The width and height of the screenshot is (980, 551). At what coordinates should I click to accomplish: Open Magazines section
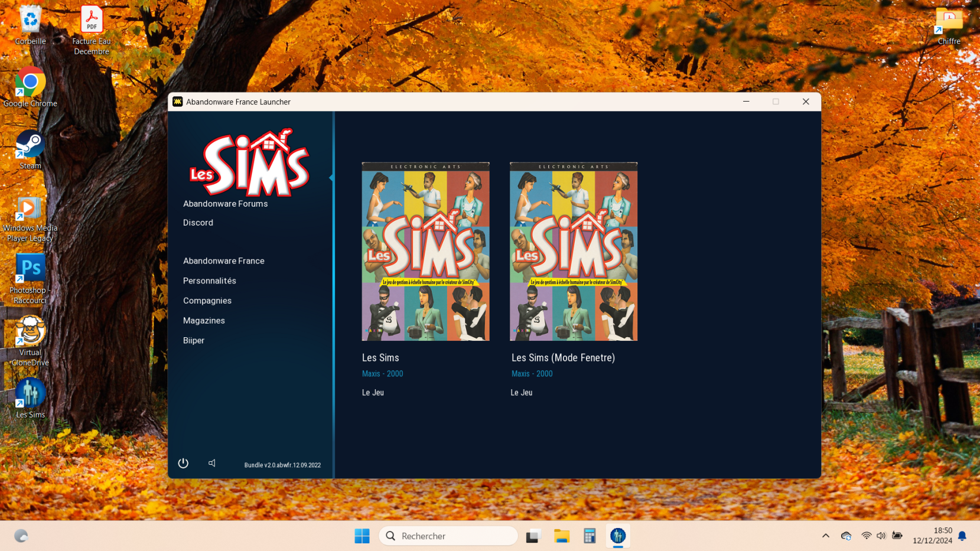204,321
